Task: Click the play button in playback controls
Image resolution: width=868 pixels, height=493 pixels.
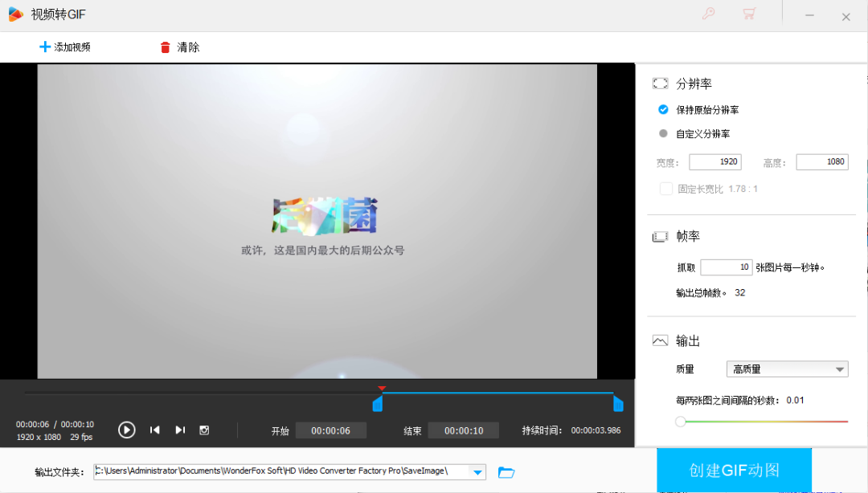Action: [x=127, y=430]
